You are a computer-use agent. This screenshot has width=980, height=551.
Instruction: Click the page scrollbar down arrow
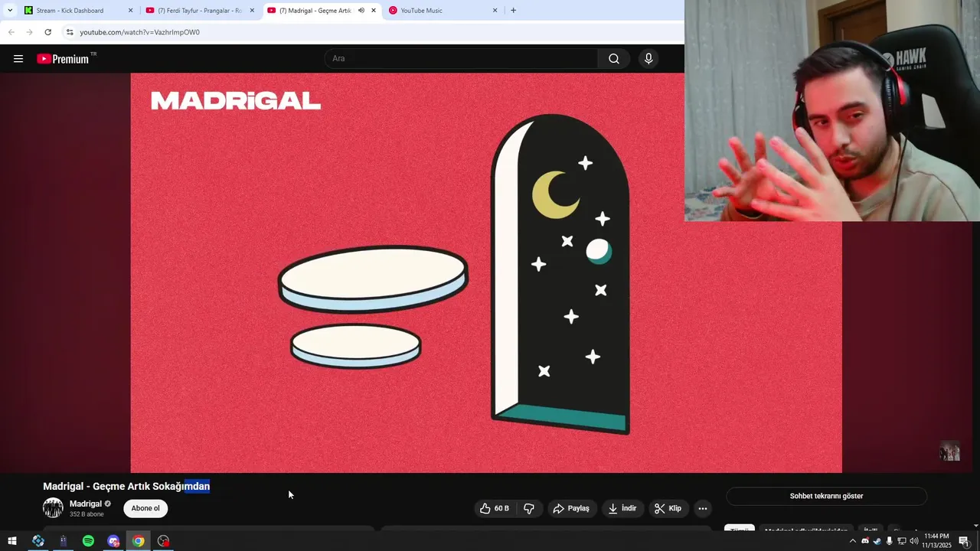pyautogui.click(x=975, y=526)
